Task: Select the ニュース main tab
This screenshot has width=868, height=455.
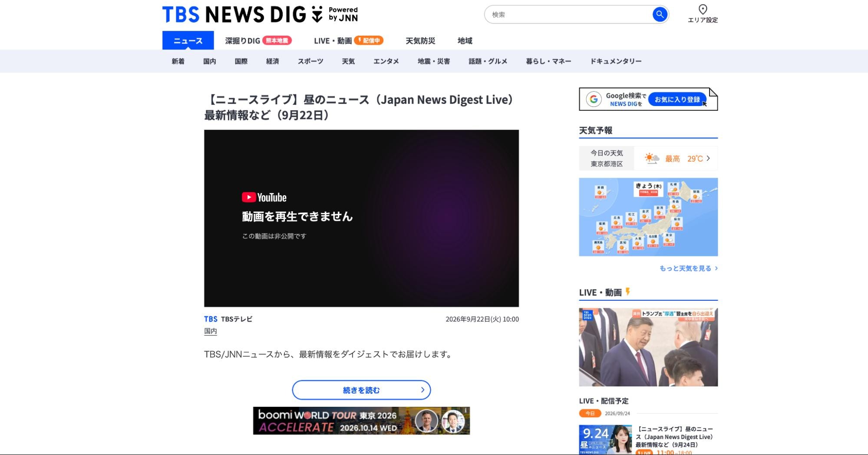Action: coord(188,40)
